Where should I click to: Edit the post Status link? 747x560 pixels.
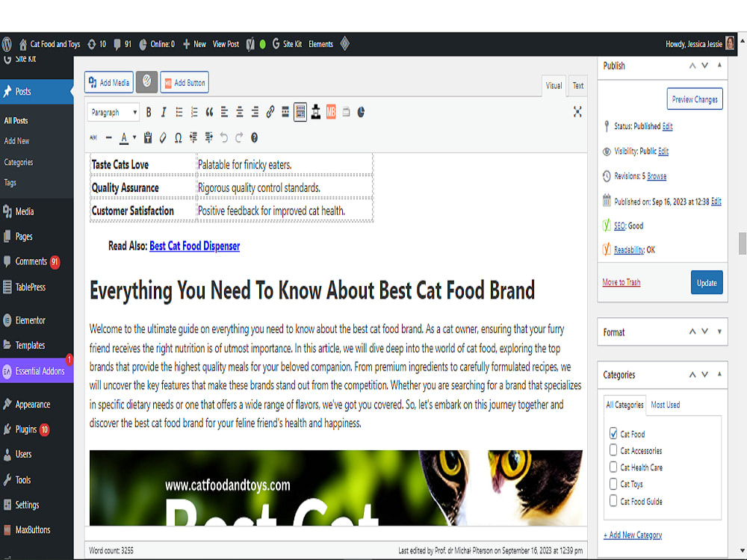(667, 126)
